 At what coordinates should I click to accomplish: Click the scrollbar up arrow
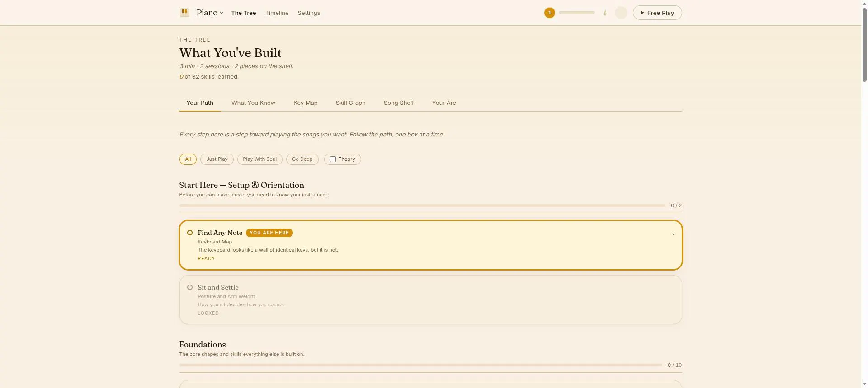click(x=864, y=3)
